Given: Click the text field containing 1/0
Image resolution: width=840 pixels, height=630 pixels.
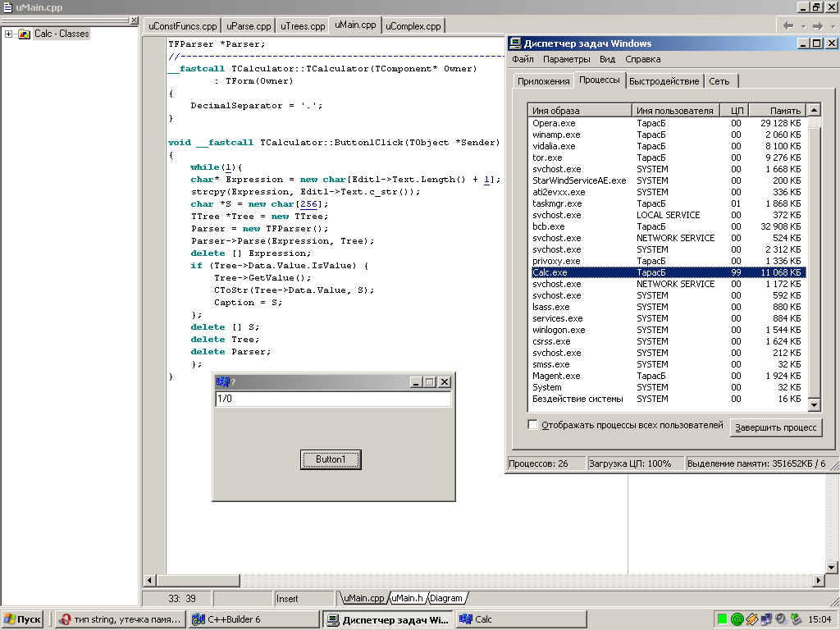Looking at the screenshot, I should (332, 399).
